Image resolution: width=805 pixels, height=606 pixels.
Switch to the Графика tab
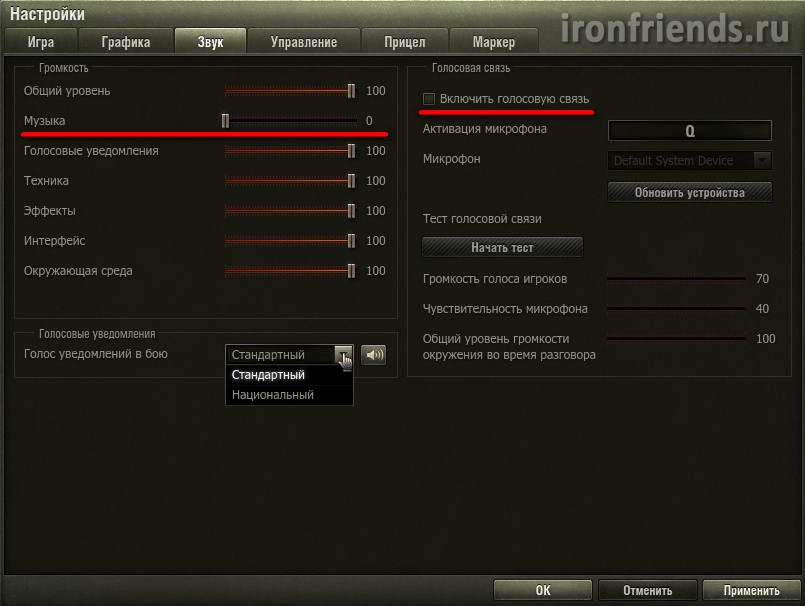point(126,42)
